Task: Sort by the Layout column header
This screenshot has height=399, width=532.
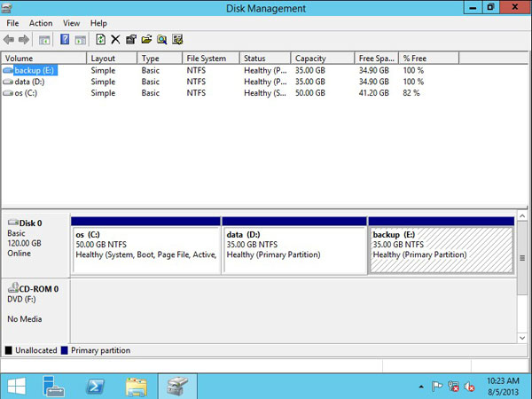Action: (x=112, y=59)
